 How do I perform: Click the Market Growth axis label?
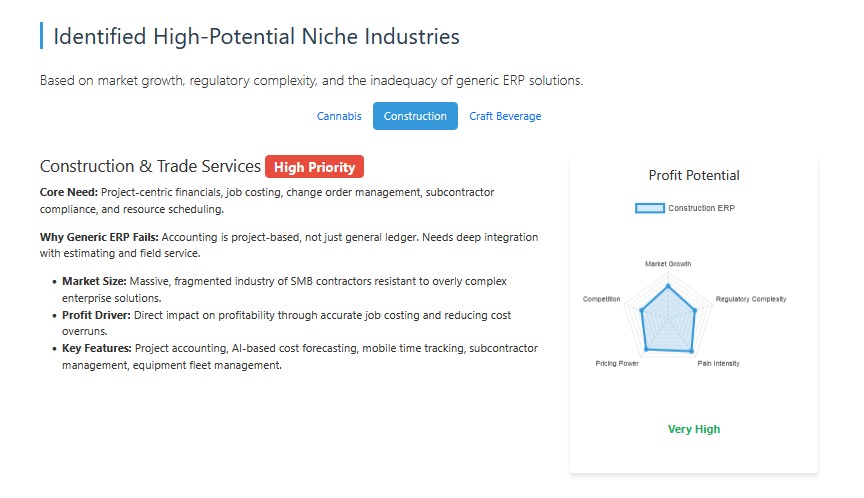point(668,264)
